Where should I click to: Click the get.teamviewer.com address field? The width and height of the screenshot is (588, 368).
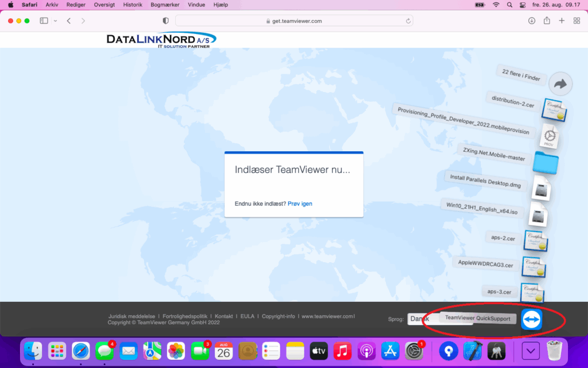click(293, 21)
